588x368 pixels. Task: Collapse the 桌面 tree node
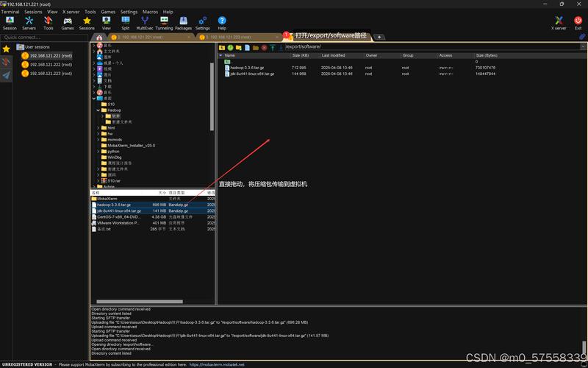[94, 99]
